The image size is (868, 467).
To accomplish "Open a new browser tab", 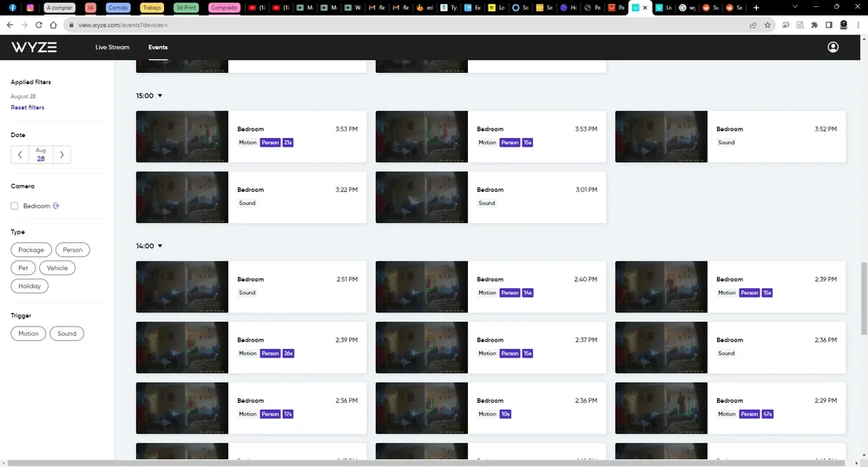I will click(756, 7).
